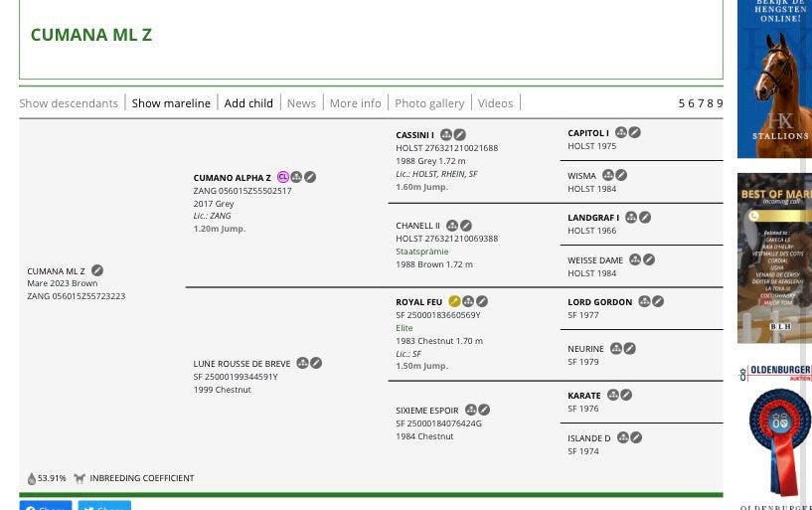812x510 pixels.
Task: Open the ROYAL FEU horse page
Action: click(419, 302)
